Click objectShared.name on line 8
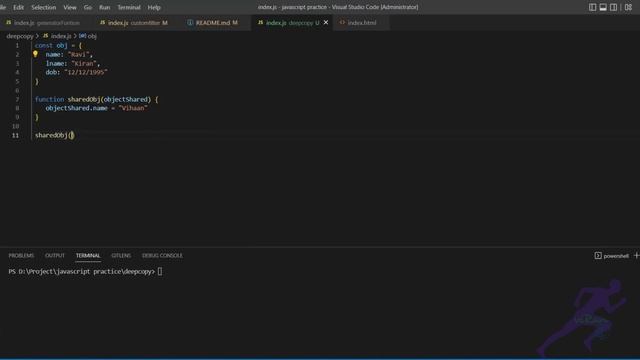Viewport: 640px width, 360px height. (76, 108)
